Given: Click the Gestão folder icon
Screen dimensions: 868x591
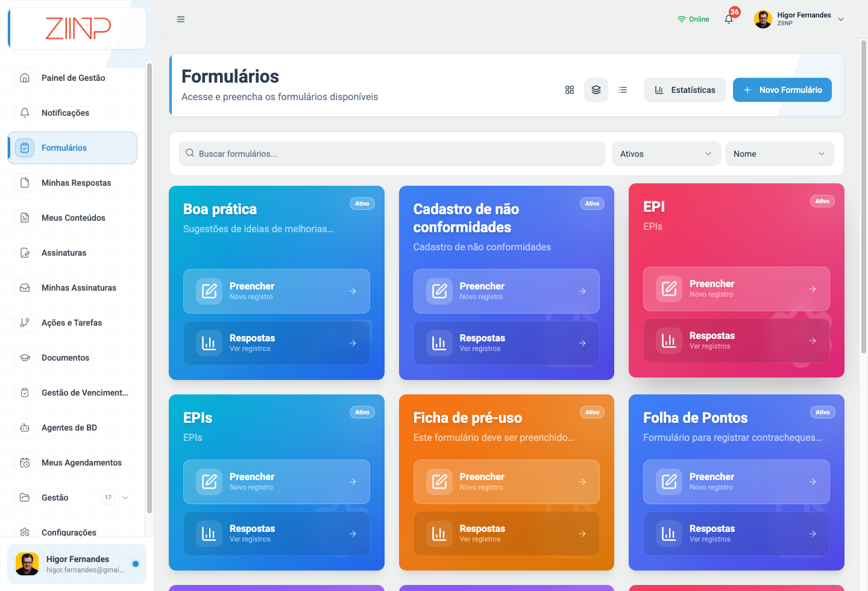Looking at the screenshot, I should [25, 498].
